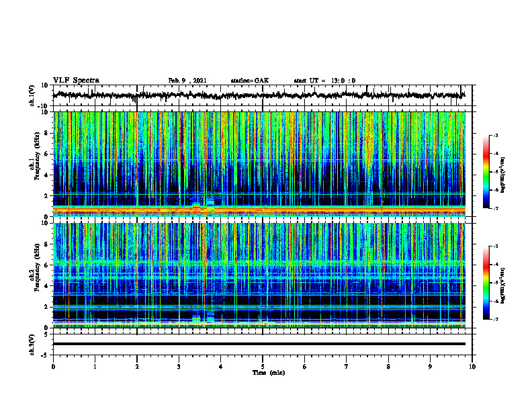Click the ch.1 "Frequency (kHz)" axis title

(x=37, y=156)
